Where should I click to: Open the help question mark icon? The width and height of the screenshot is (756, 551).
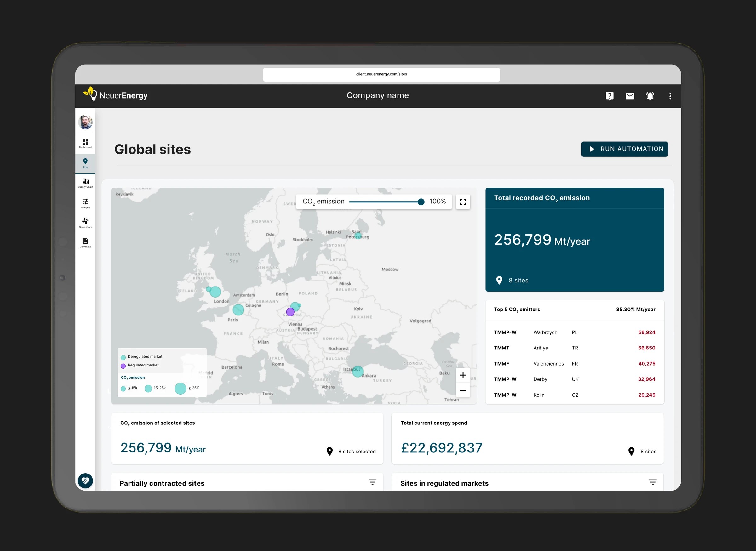tap(609, 96)
